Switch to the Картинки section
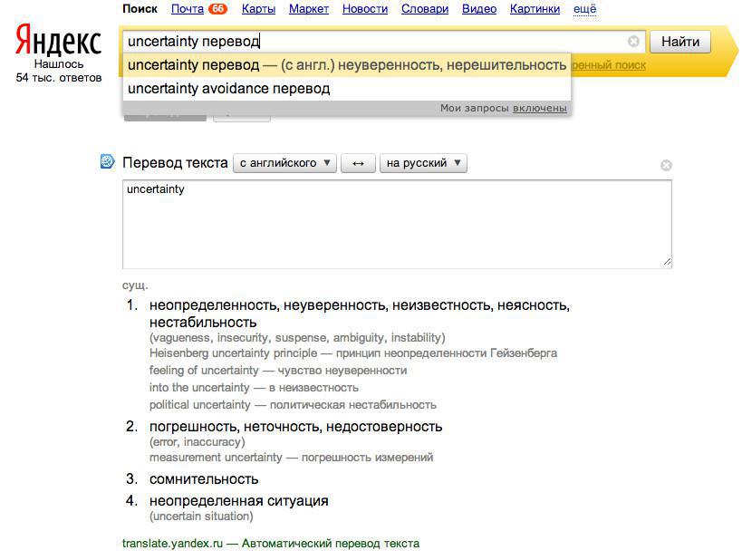 click(535, 8)
